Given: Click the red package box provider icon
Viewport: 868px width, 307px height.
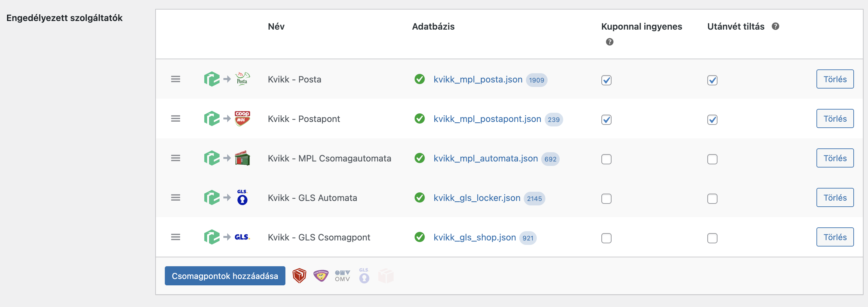Looking at the screenshot, I should pyautogui.click(x=299, y=275).
